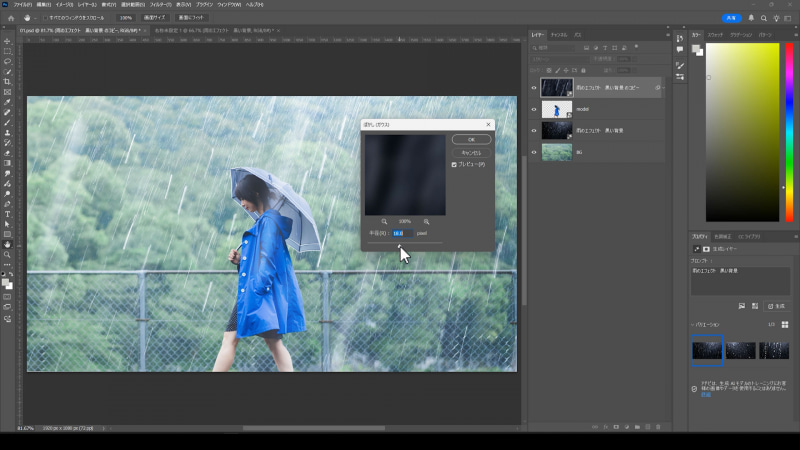Hide the model layer with eye icon

tap(534, 109)
